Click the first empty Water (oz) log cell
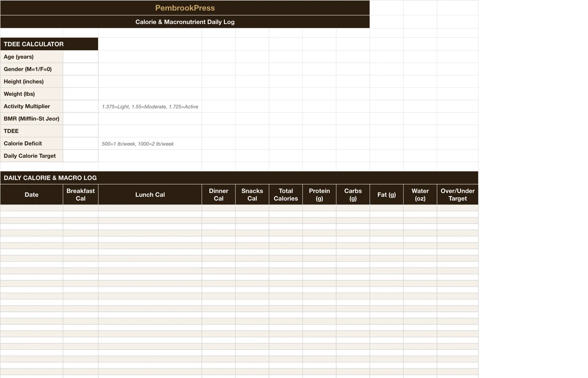The width and height of the screenshot is (588, 378). [x=420, y=208]
